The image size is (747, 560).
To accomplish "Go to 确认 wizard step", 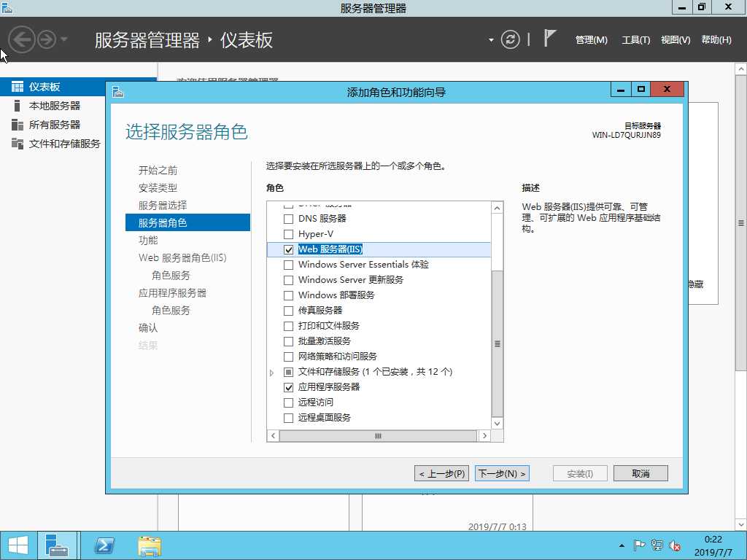I will coord(147,328).
